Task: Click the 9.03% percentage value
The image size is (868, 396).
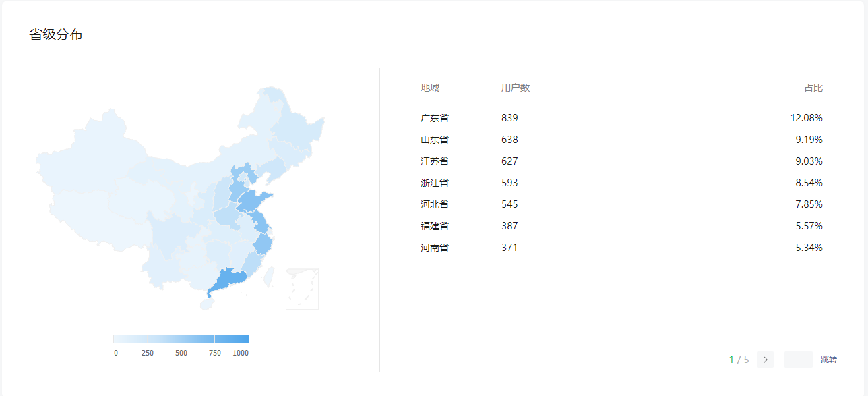Action: [809, 161]
